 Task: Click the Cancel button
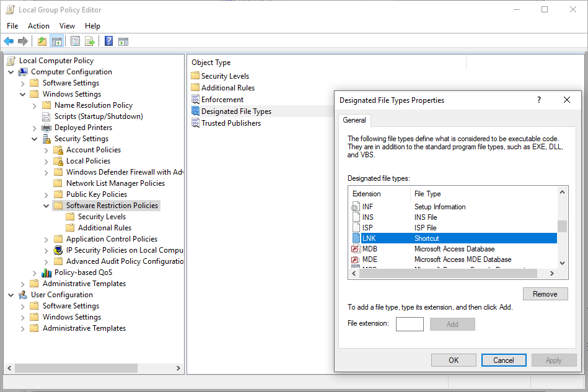(504, 360)
